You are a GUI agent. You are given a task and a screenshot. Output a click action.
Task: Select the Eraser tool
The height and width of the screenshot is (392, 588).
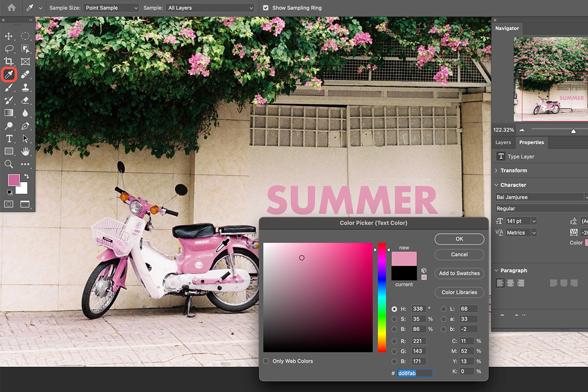click(x=25, y=100)
